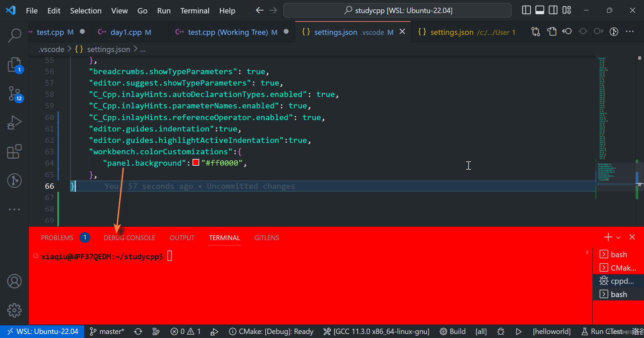Click the master* branch in status bar
This screenshot has width=644, height=338.
[107, 332]
